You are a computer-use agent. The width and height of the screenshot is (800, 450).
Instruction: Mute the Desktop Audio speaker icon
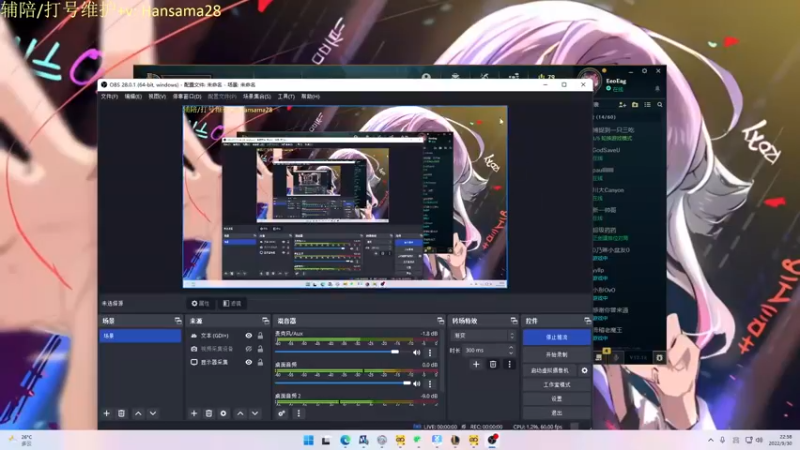(416, 384)
